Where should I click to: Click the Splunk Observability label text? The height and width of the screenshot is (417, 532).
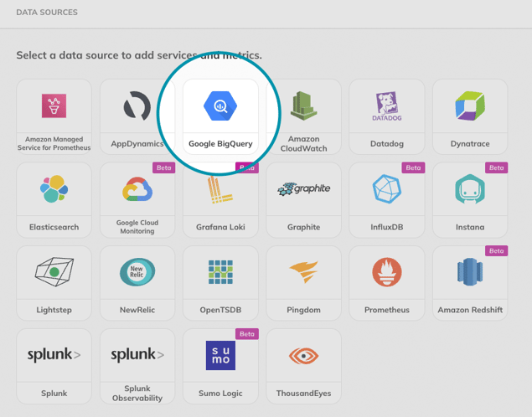(137, 394)
